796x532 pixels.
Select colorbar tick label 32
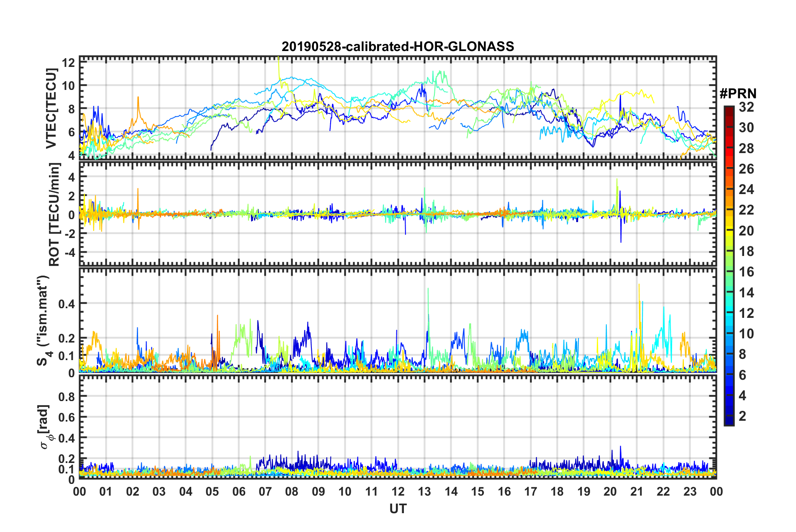coord(746,107)
